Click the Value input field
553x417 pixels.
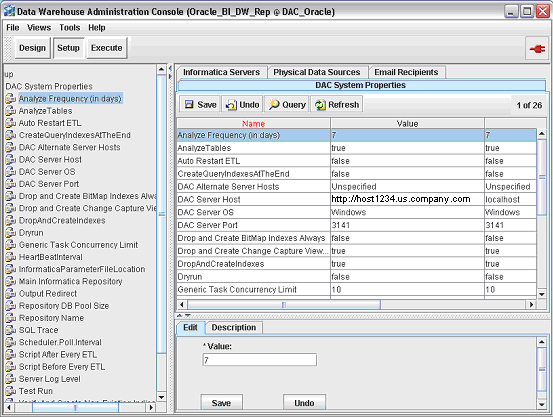260,360
